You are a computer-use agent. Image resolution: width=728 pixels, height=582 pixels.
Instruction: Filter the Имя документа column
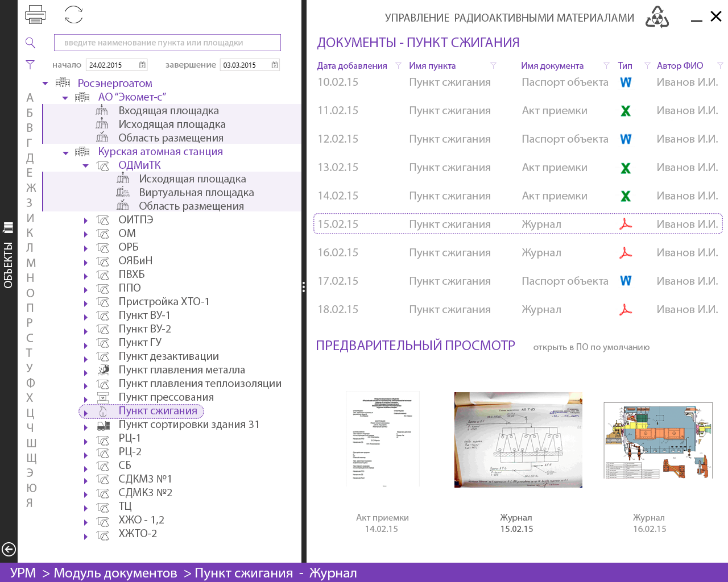click(x=606, y=65)
